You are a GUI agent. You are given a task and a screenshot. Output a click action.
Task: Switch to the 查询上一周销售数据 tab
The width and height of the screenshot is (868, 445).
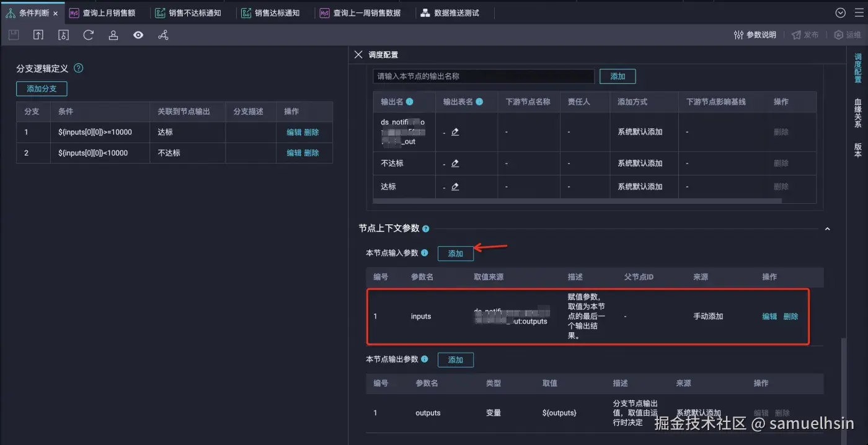pos(360,13)
